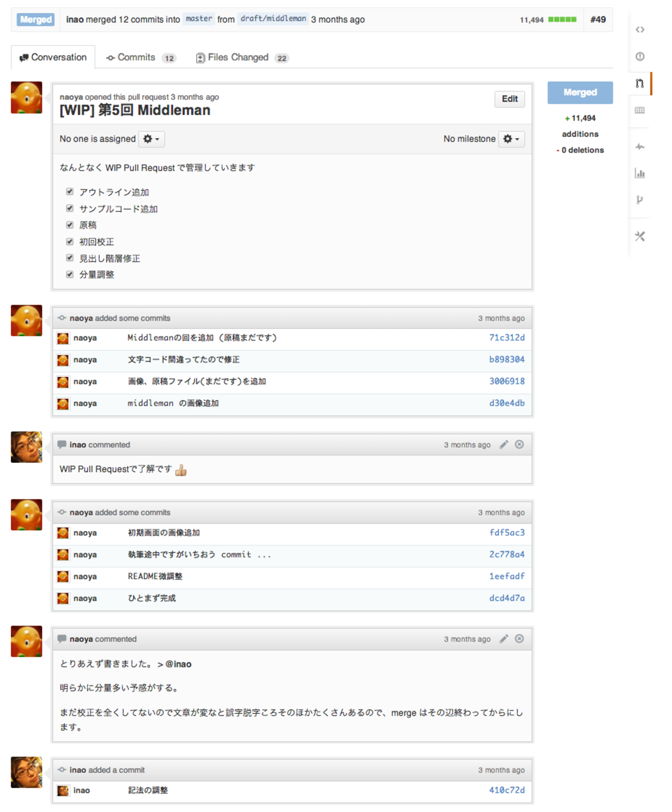Open commit d30e4db
Image resolution: width=672 pixels, height=812 pixels.
click(507, 403)
